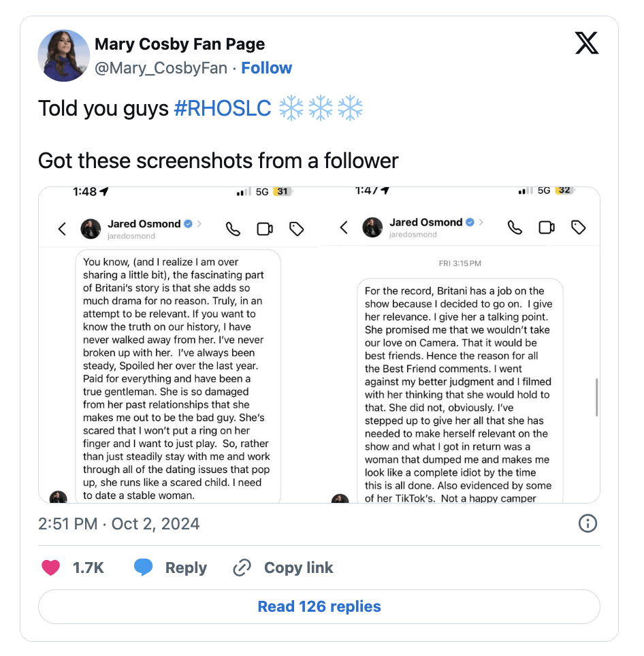
Task: Open the Mary Cosby Fan Page avatar
Action: (64, 56)
